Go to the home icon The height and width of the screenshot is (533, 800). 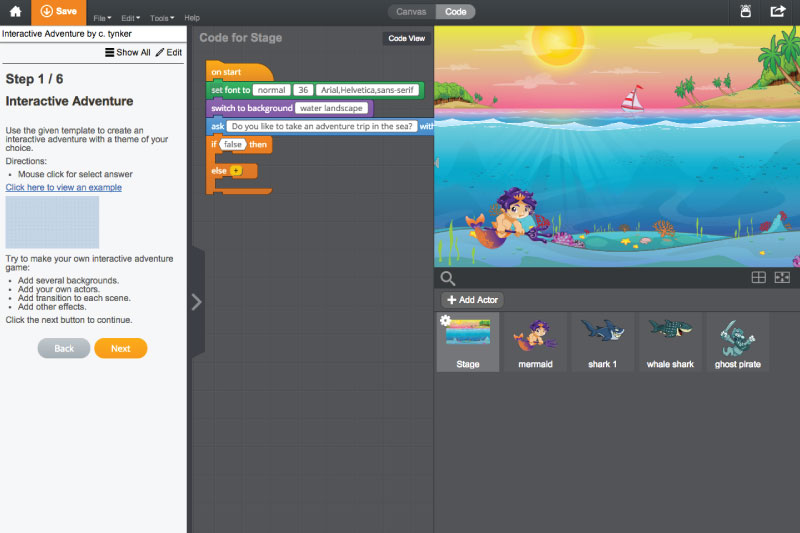click(x=15, y=12)
